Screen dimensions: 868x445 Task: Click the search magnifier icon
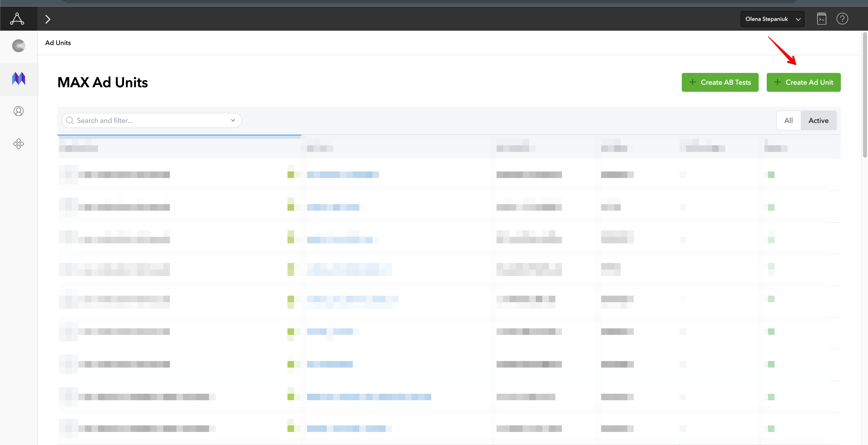pyautogui.click(x=70, y=120)
